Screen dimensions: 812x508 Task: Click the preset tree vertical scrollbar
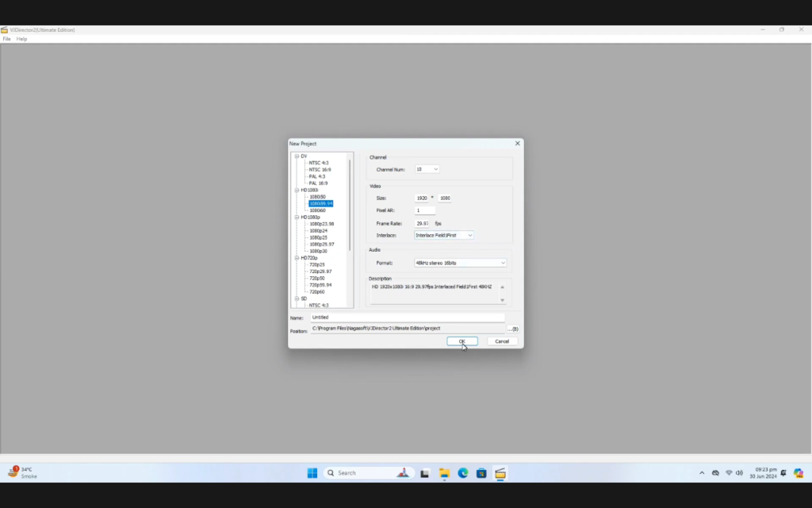pos(350,205)
